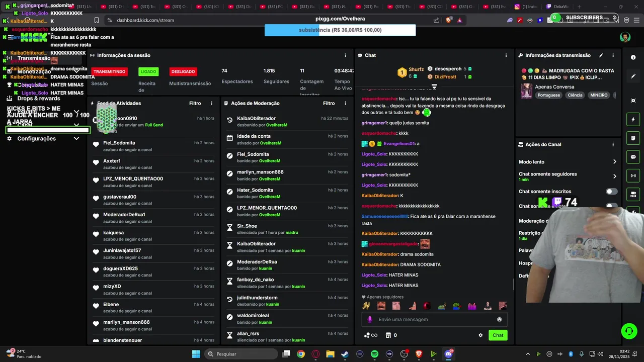Open the Windows system tray overflow arrow
This screenshot has height=362, width=644.
tap(527, 354)
